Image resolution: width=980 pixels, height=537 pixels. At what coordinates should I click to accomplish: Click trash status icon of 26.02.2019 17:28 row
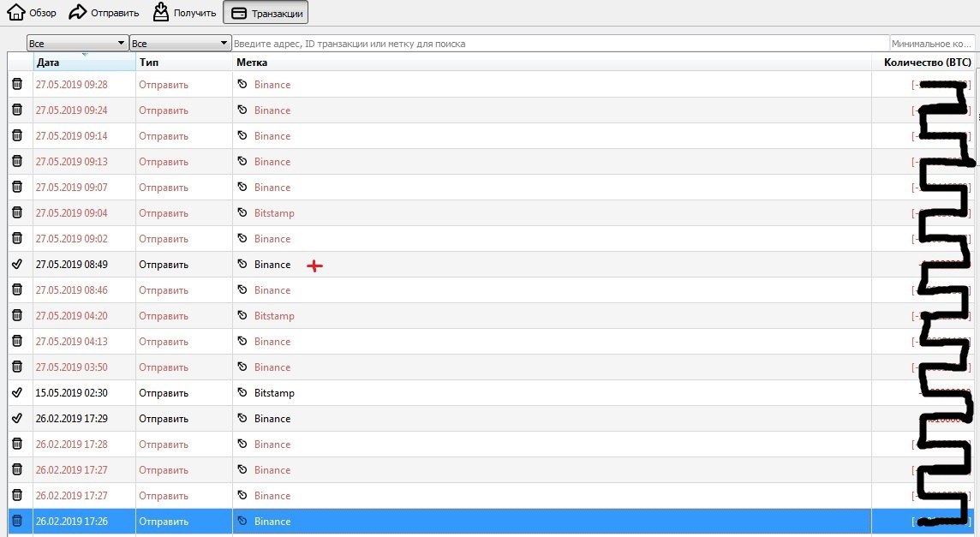point(17,444)
